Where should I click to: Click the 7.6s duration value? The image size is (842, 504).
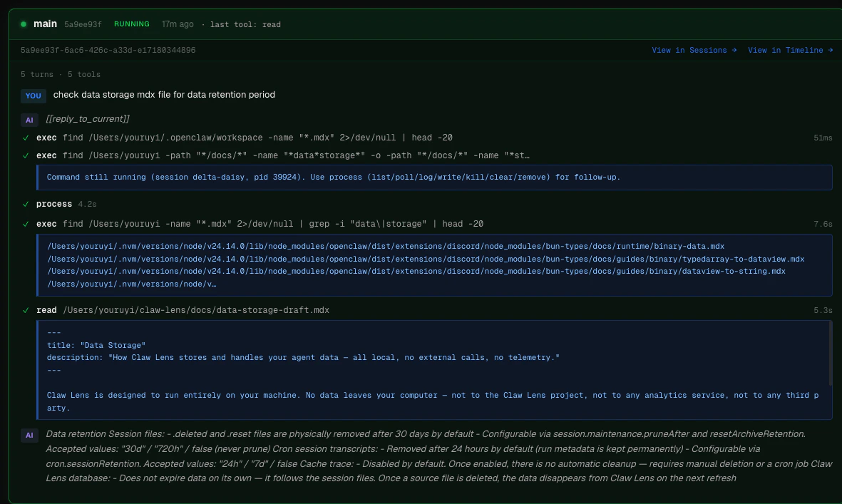point(823,224)
